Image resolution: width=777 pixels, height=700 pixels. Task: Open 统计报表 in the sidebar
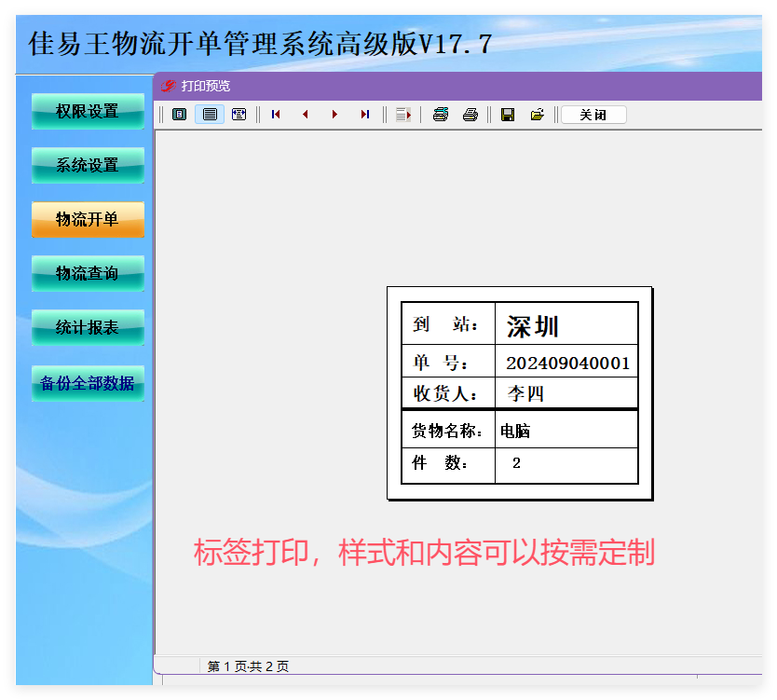(88, 327)
